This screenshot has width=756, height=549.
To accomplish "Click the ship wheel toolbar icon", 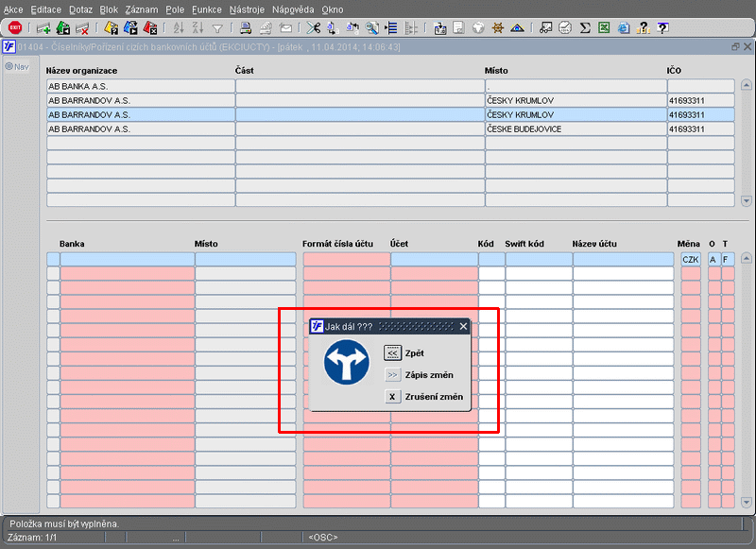I will tap(496, 28).
